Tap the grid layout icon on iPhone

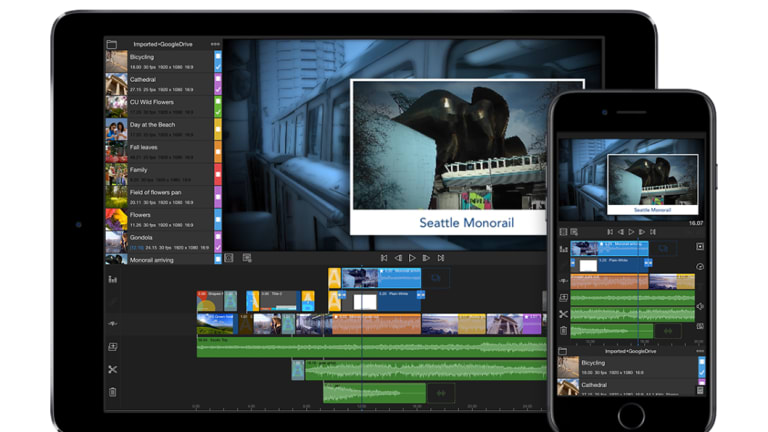point(563,232)
